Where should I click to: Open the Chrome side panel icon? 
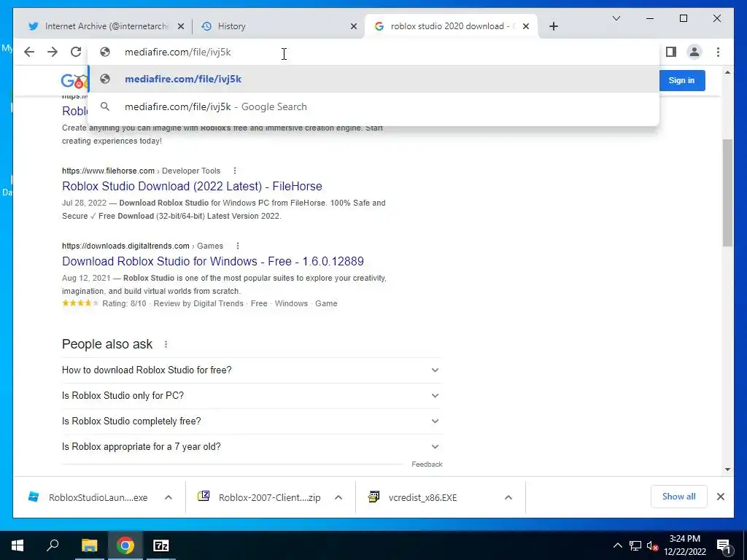(671, 52)
